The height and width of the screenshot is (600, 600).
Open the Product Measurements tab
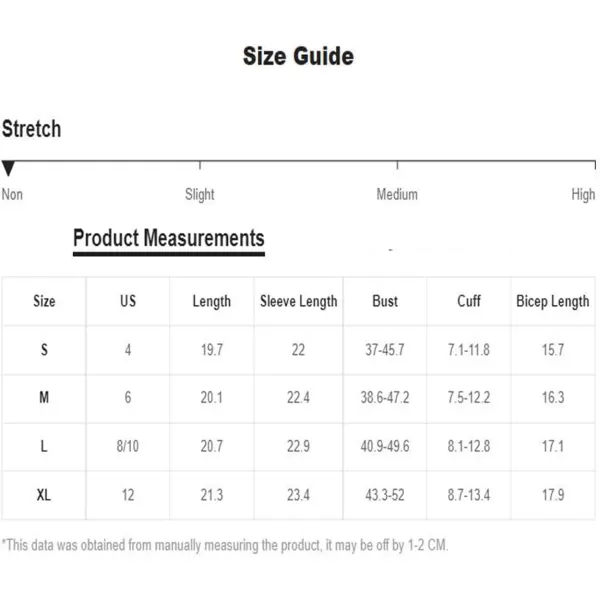(x=169, y=238)
